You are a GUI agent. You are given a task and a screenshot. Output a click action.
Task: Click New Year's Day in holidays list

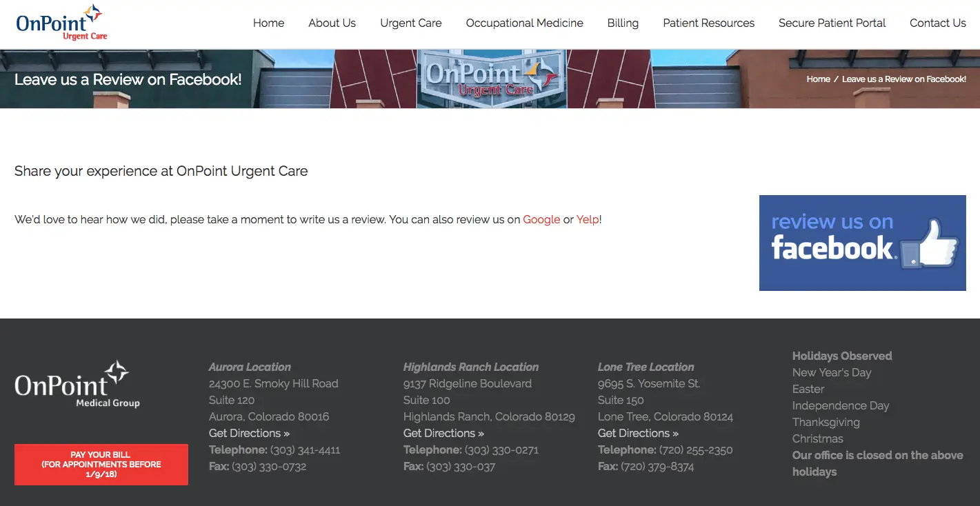click(832, 372)
